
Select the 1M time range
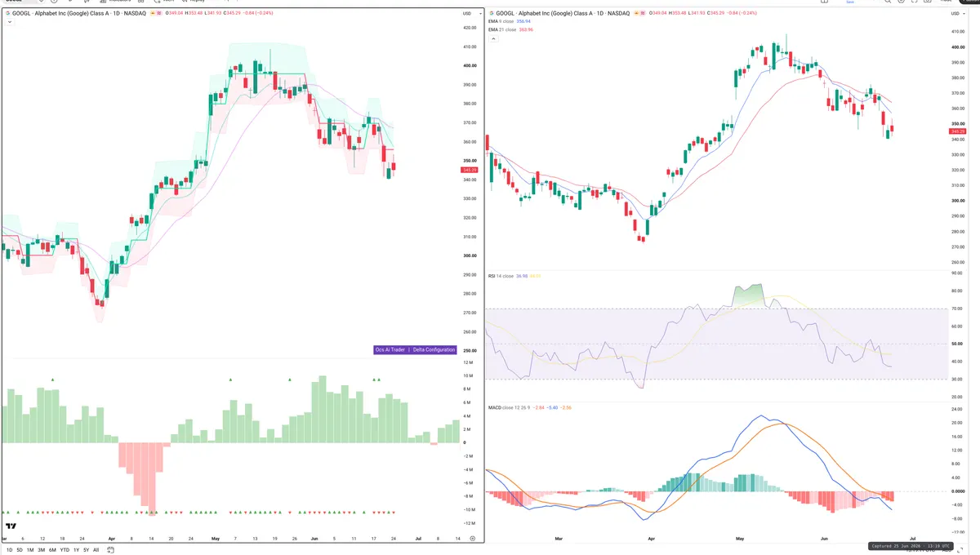click(x=30, y=550)
